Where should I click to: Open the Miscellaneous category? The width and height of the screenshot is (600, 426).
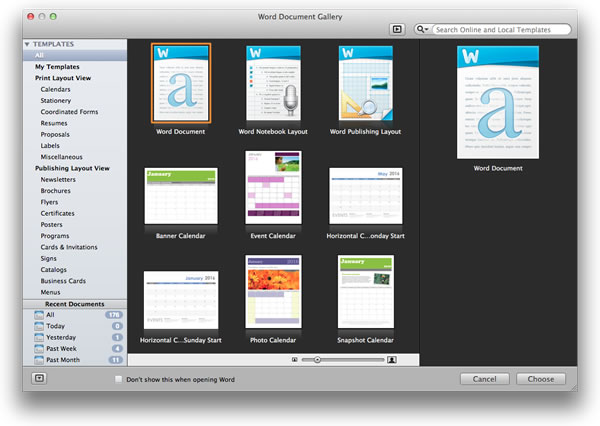(x=62, y=157)
